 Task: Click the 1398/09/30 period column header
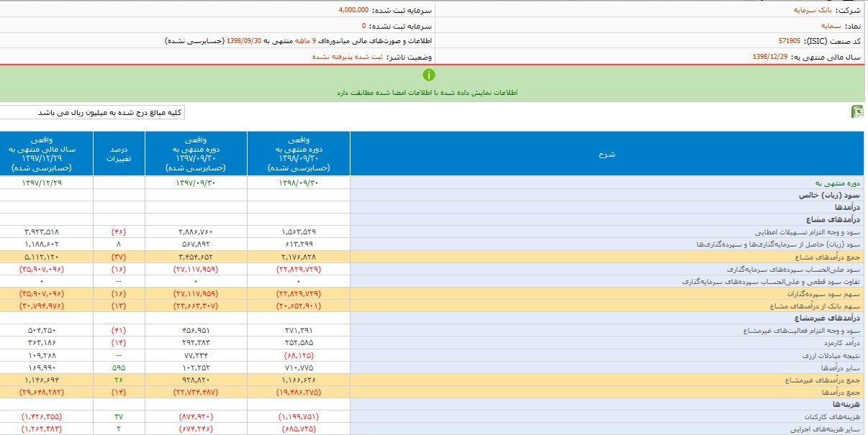pos(298,154)
